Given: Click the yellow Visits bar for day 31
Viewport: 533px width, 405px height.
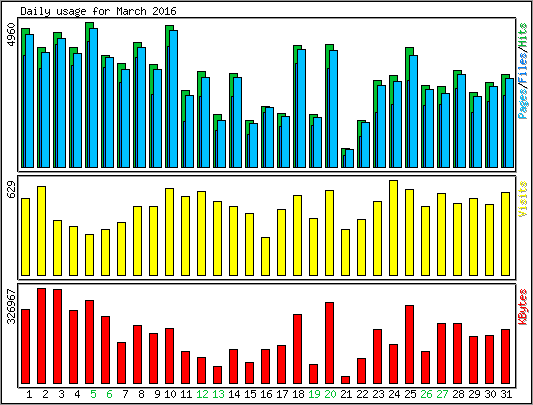Looking at the screenshot, I should tap(505, 234).
